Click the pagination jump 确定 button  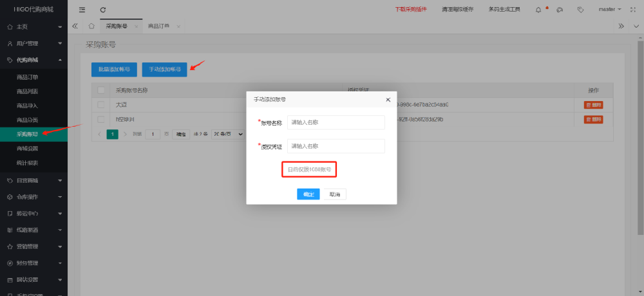tap(181, 134)
